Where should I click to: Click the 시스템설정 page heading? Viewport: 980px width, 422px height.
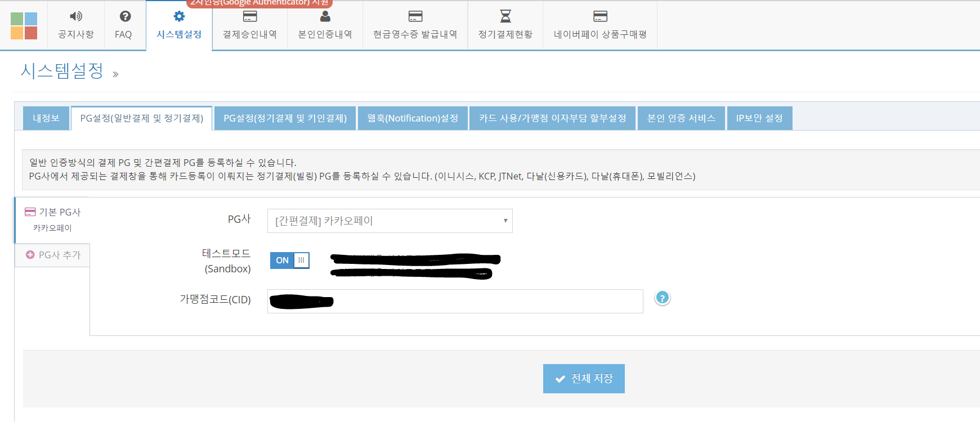(62, 71)
